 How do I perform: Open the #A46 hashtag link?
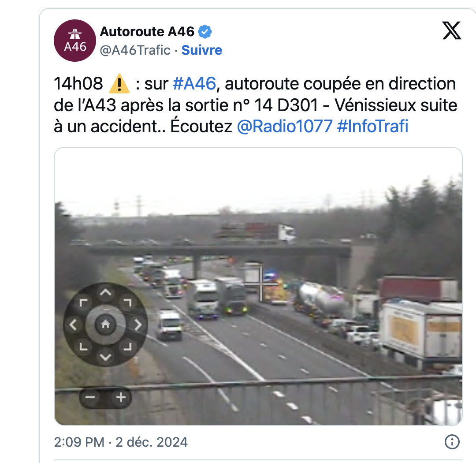pos(194,83)
